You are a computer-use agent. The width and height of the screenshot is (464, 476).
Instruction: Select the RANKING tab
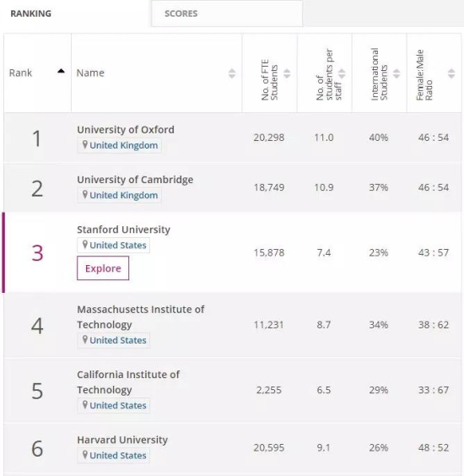(31, 14)
